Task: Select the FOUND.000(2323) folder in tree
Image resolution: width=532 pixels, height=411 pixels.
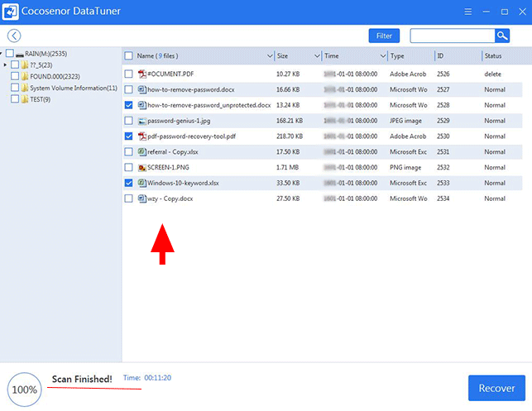Action: [x=54, y=76]
